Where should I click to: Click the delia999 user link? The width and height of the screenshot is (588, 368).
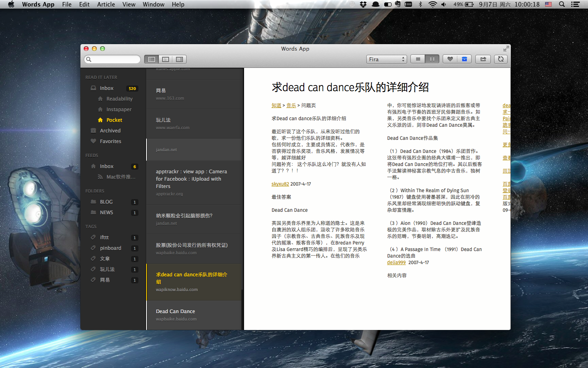(396, 263)
